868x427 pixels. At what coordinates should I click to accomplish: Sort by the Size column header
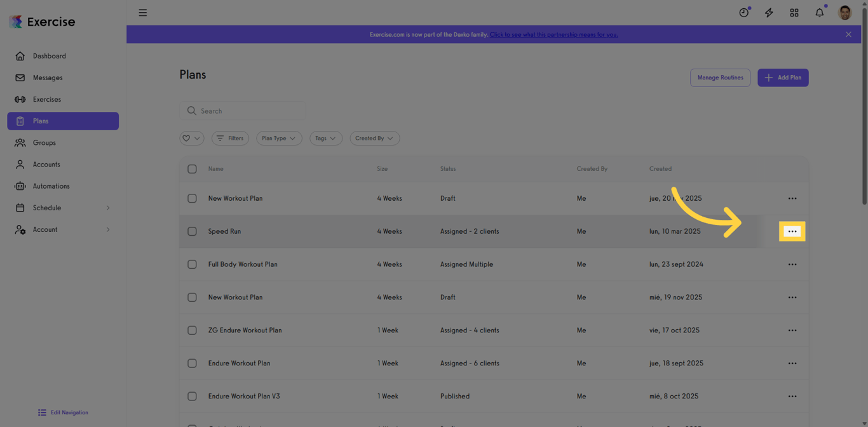382,169
